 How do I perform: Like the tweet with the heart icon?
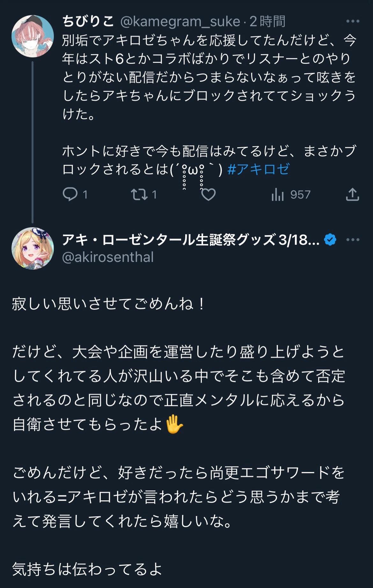pyautogui.click(x=208, y=194)
